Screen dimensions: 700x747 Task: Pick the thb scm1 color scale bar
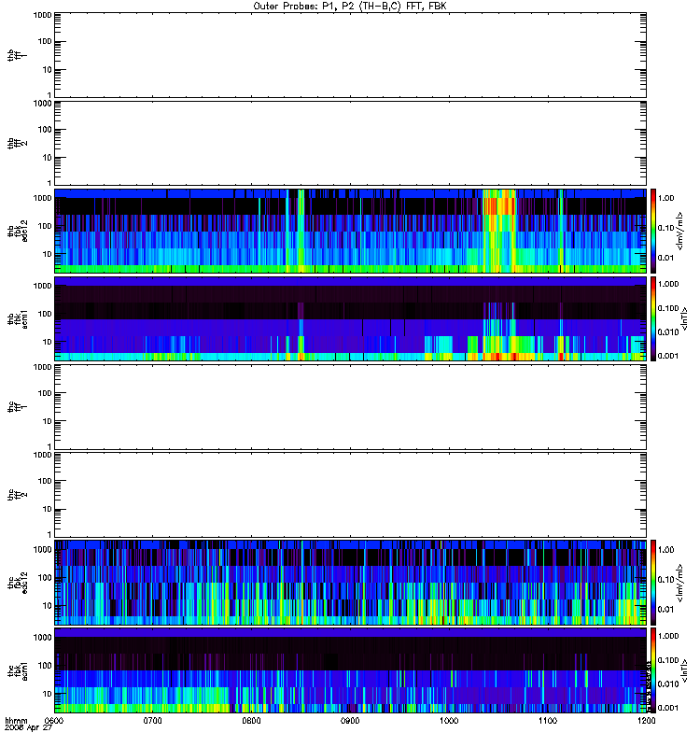click(653, 319)
